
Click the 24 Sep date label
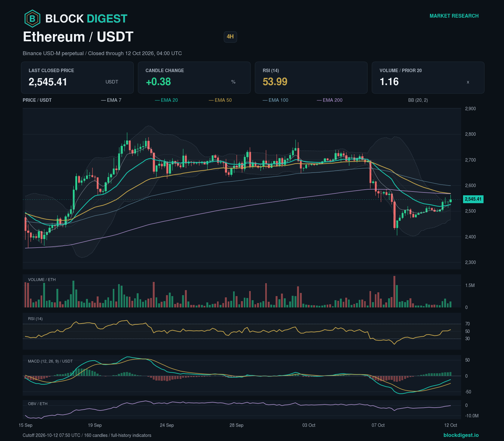[x=167, y=425]
